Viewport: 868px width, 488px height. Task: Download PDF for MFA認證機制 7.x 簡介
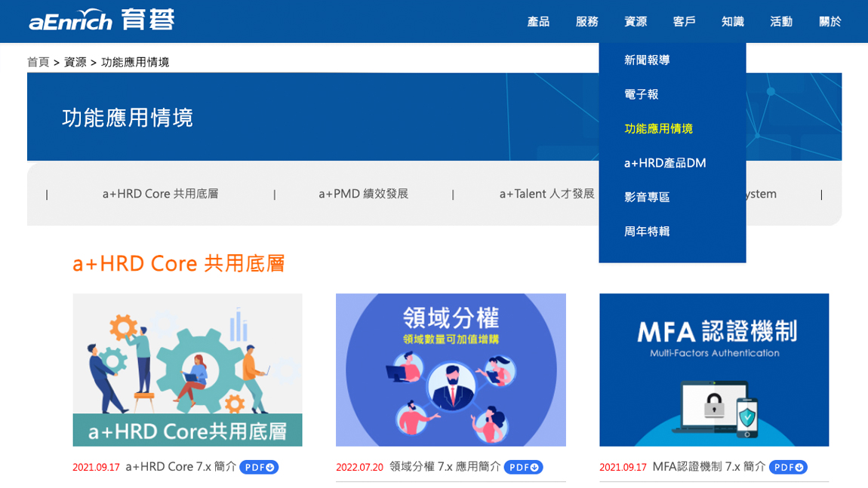tap(788, 468)
